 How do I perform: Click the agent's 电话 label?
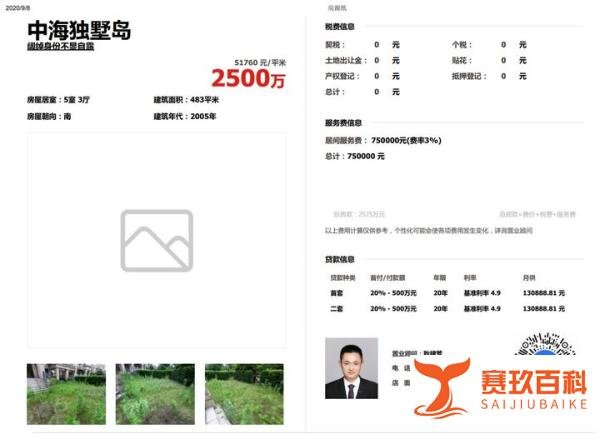tap(401, 368)
